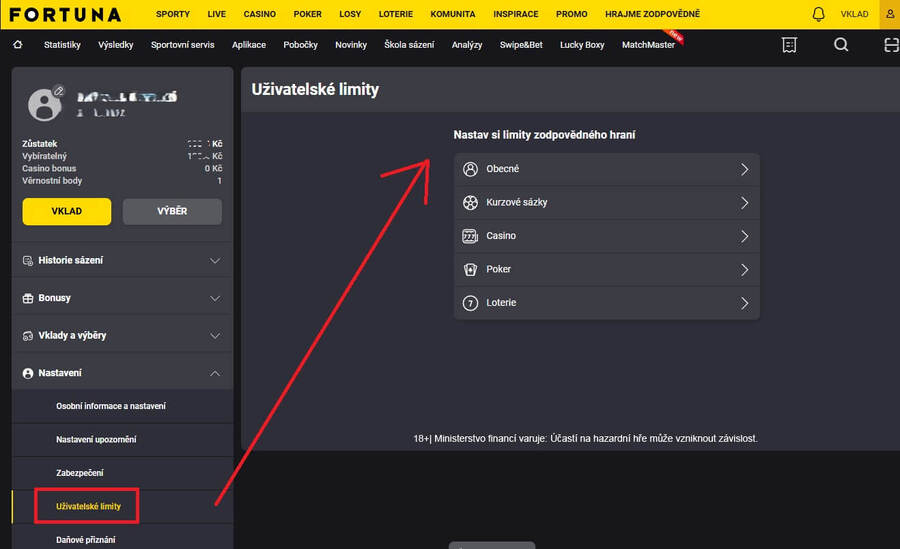Screen dimensions: 900x549
Task: Open Swipe&Bet link
Action: (521, 45)
